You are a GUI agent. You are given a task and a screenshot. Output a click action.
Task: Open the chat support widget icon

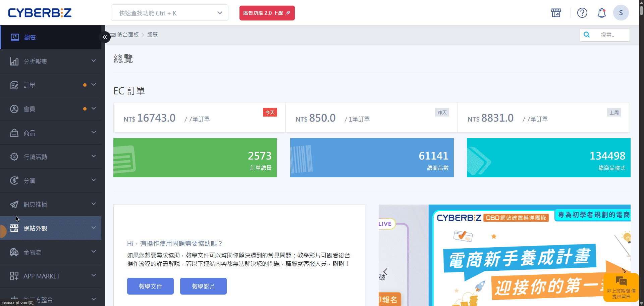tap(621, 281)
